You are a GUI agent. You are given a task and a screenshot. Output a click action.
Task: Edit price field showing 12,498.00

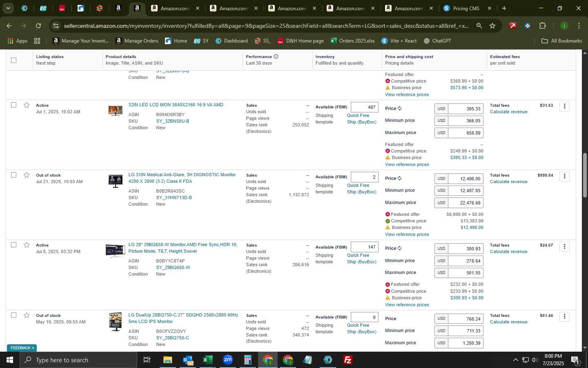[465, 178]
